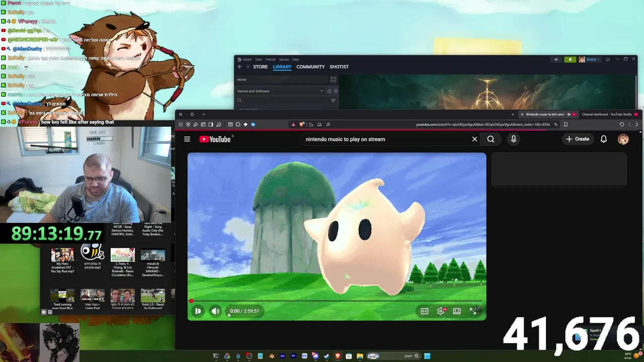Open the Help menu in Steam

pyautogui.click(x=295, y=59)
